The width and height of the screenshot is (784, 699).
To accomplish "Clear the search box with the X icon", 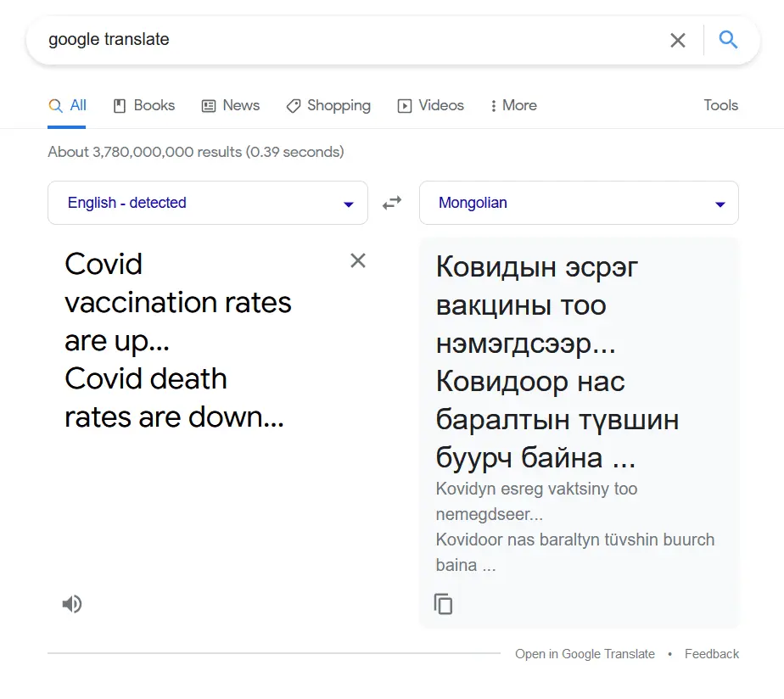I will pos(678,40).
